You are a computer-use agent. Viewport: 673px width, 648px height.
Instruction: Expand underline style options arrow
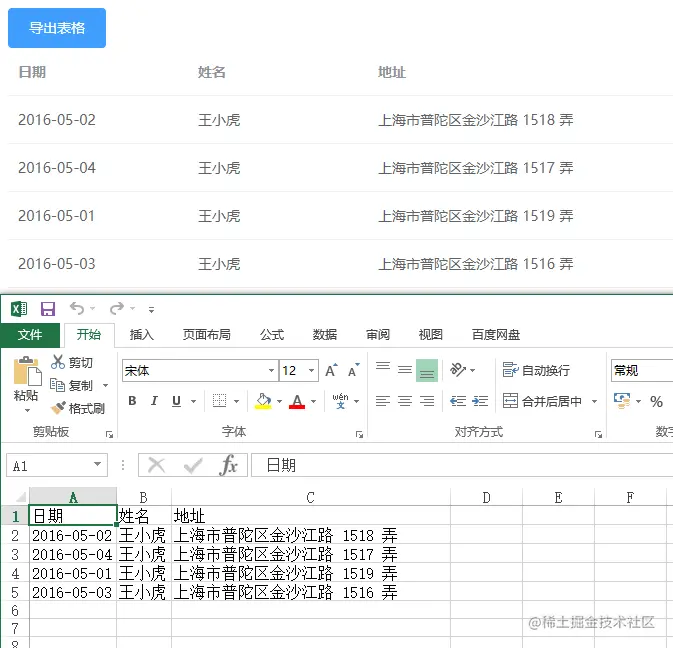point(194,401)
